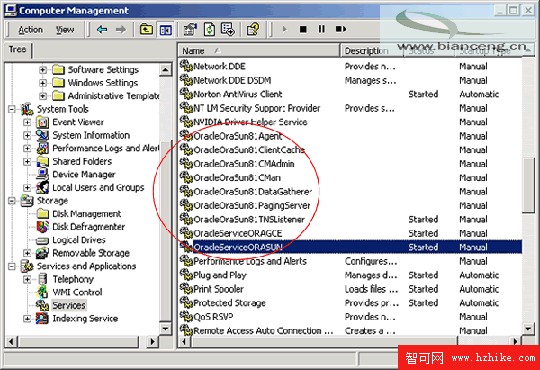Click the Indexing Service tree icon
Screen dimensions: 540x370
coord(42,319)
